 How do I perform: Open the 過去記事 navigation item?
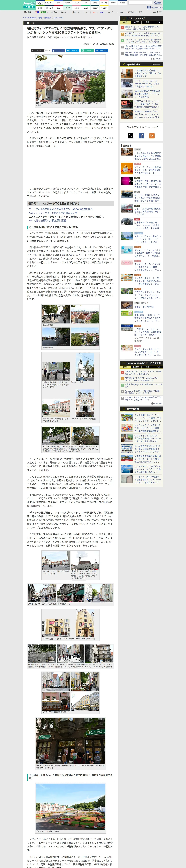click(28, 12)
